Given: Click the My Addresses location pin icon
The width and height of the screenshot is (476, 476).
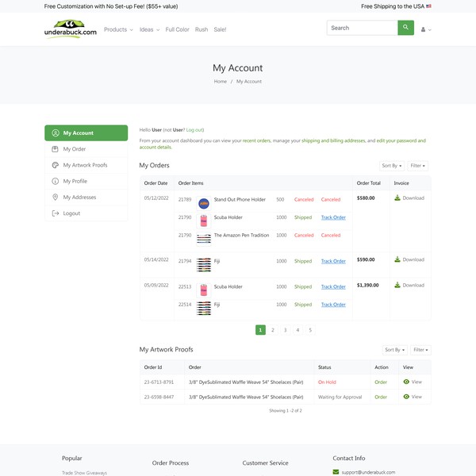Looking at the screenshot, I should pos(56,197).
